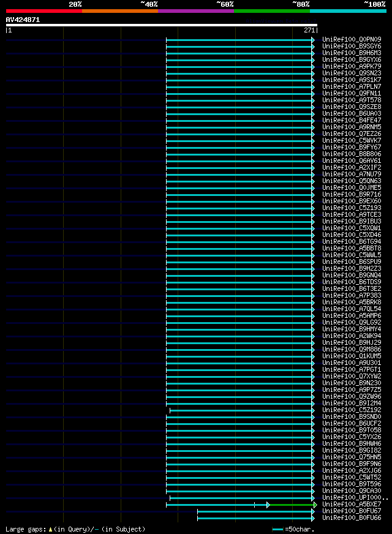Choose the UniRef100_B9FY67 entry
Screen dimensions: 392x534
[x=352, y=147]
